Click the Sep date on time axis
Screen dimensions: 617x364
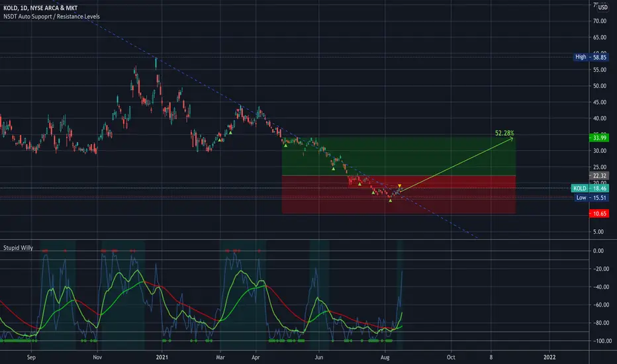click(x=32, y=357)
